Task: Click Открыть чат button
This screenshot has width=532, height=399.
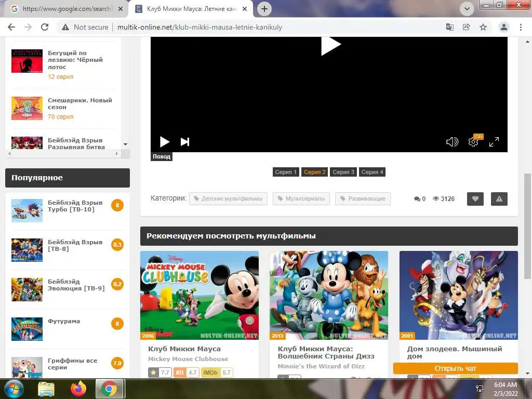Action: [x=455, y=368]
